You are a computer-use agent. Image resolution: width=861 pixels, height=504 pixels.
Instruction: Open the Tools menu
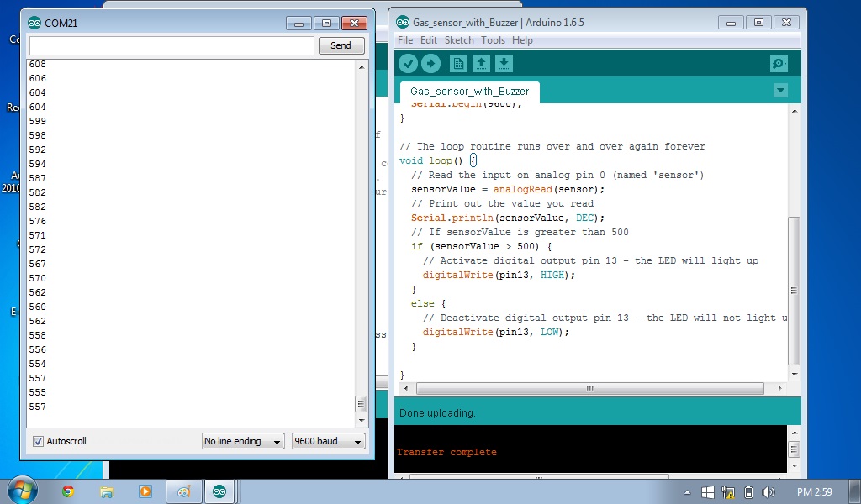[x=493, y=40]
